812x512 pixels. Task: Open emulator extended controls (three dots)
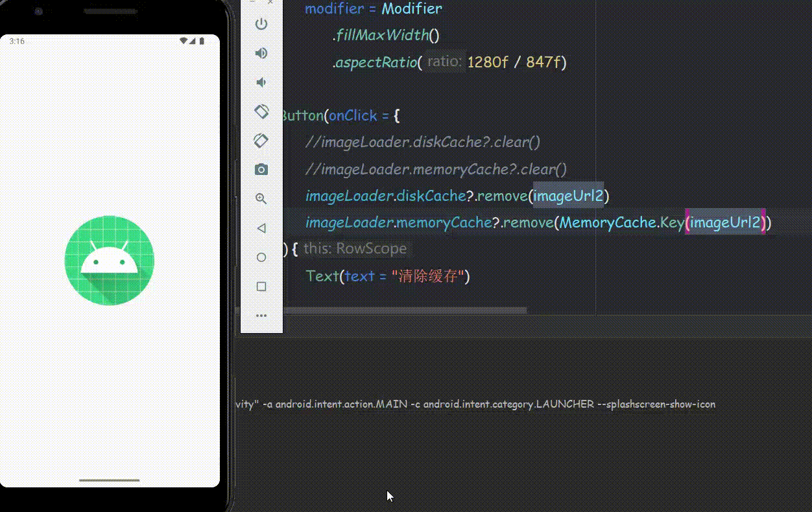pos(261,316)
